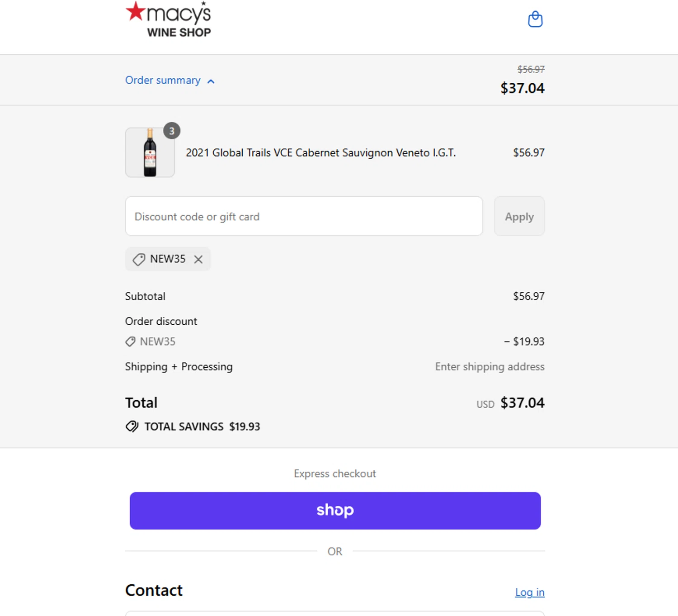Collapse Order summary using the chevron
Viewport: 678px width, 616px height.
[211, 81]
